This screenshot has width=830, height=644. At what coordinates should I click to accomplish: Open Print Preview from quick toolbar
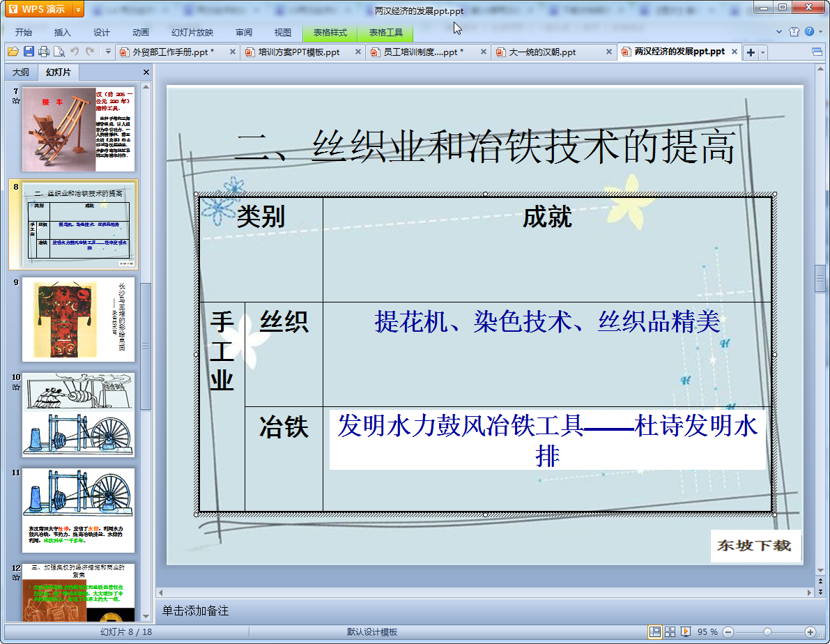point(59,52)
